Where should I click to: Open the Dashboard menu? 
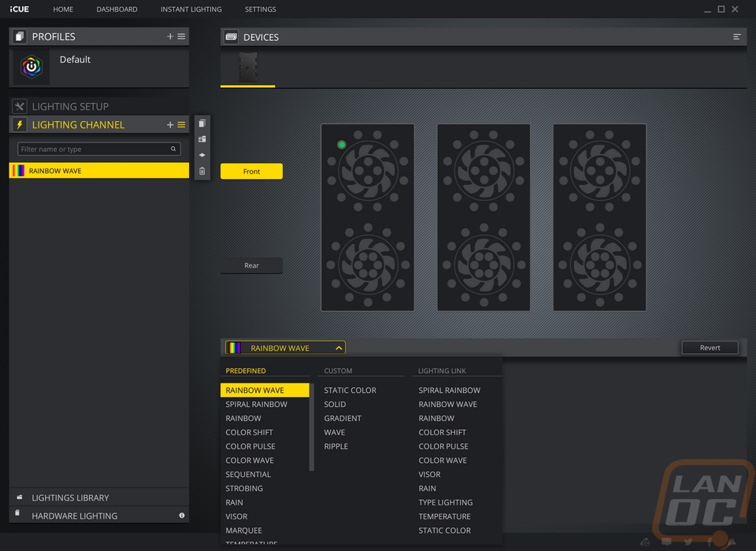pos(117,9)
